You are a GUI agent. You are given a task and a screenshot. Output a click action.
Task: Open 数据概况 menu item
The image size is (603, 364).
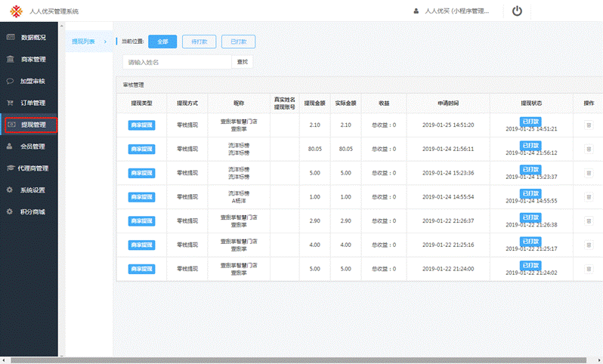(x=29, y=37)
